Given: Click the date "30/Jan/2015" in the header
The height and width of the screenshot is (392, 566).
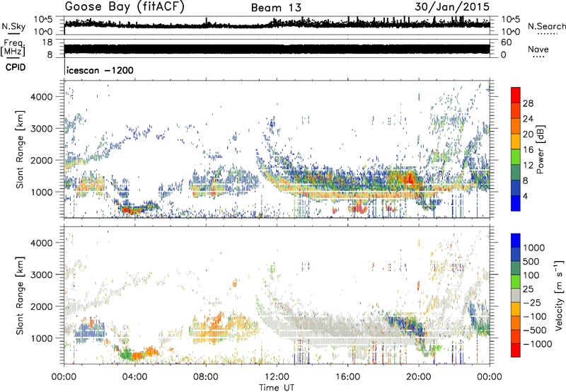Looking at the screenshot, I should click(x=452, y=6).
